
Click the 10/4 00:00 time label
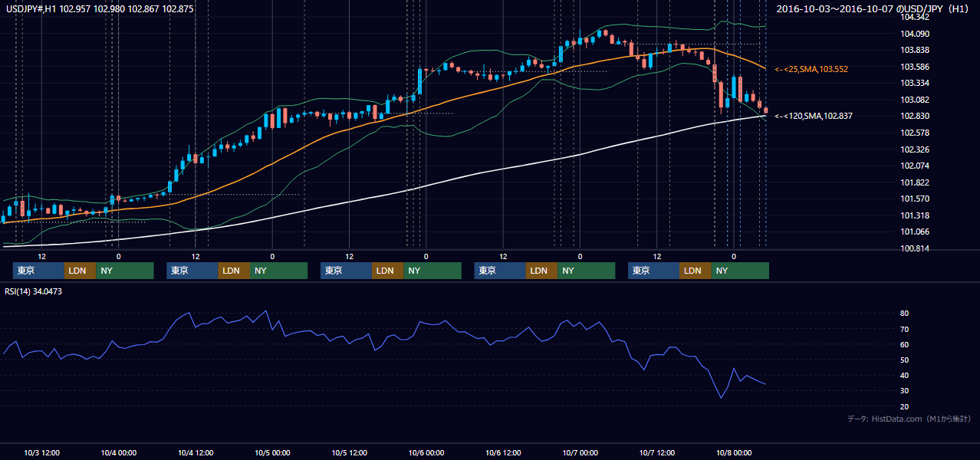pos(119,452)
